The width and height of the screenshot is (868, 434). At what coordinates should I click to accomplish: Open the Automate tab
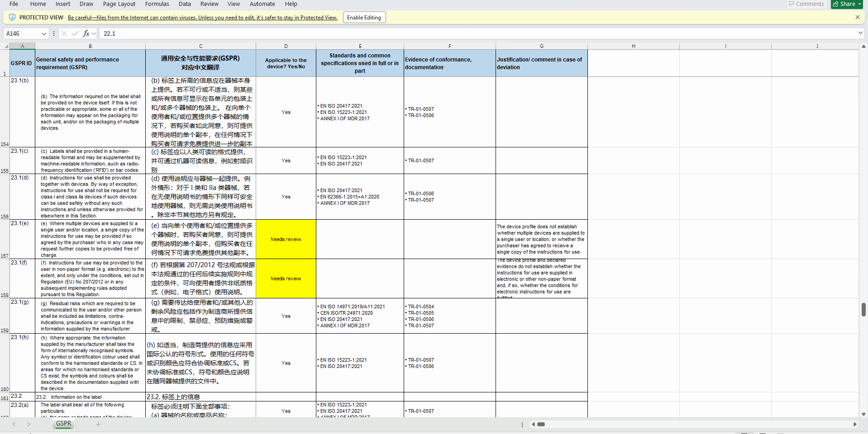[x=262, y=4]
